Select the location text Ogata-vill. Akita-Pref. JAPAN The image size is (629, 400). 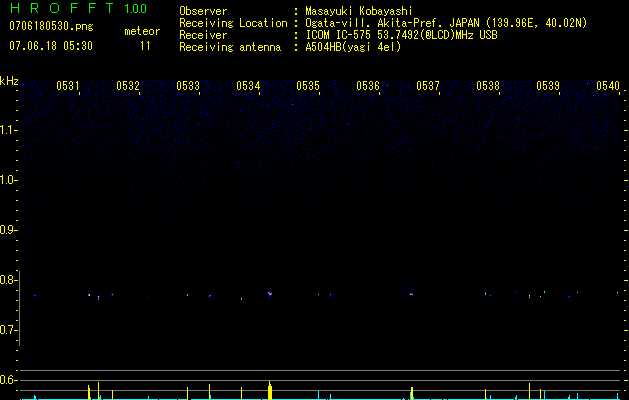tap(392, 23)
